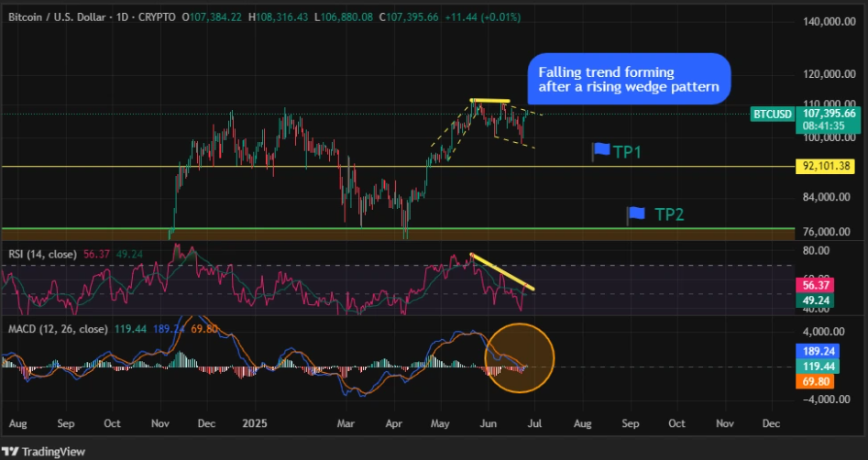The width and height of the screenshot is (868, 460).
Task: Select the 92,101.38 yellow price label
Action: [x=825, y=166]
